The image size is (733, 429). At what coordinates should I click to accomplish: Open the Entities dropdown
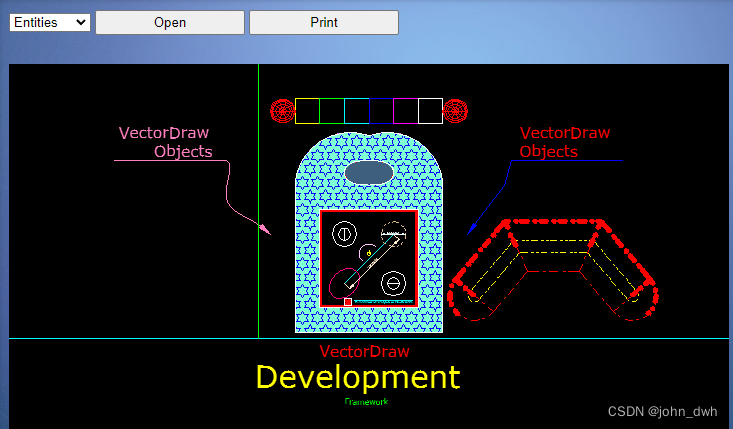click(x=50, y=22)
